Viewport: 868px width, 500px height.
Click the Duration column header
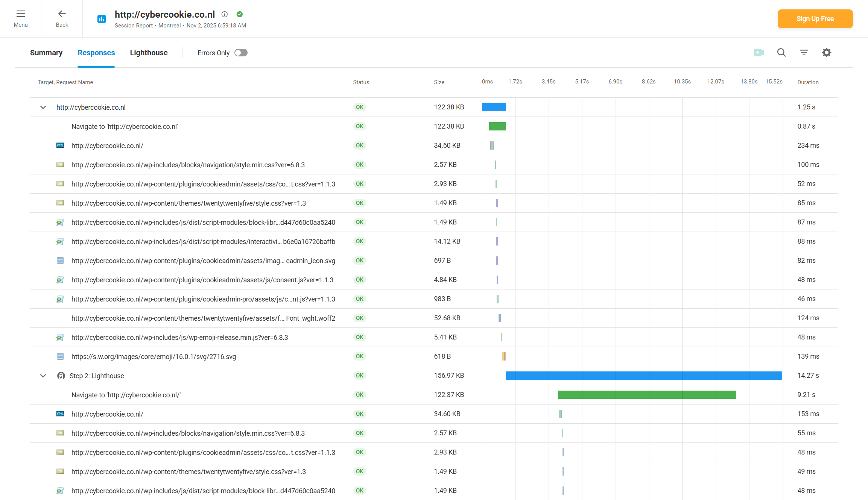tap(808, 82)
